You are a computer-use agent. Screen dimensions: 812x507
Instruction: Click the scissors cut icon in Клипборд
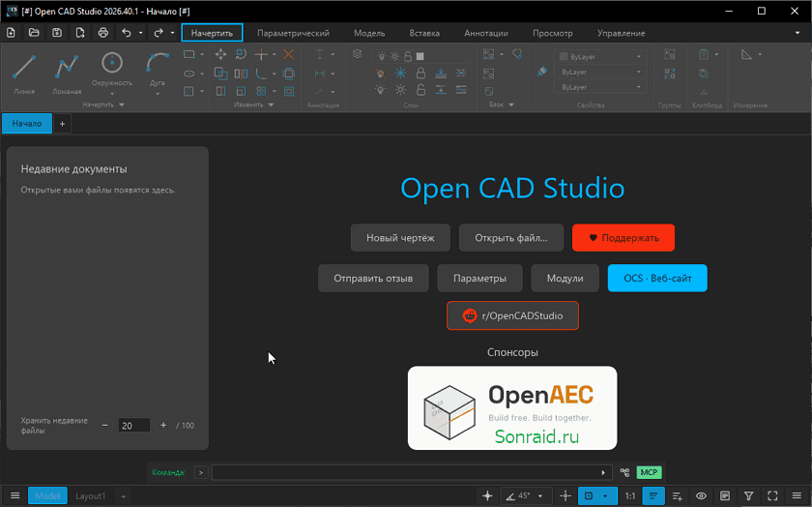(x=704, y=92)
